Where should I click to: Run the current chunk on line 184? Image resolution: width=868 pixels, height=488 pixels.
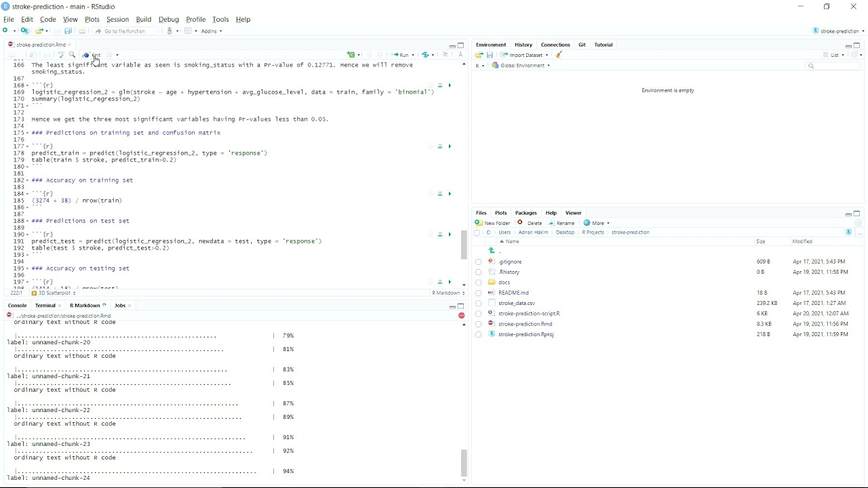click(x=450, y=194)
